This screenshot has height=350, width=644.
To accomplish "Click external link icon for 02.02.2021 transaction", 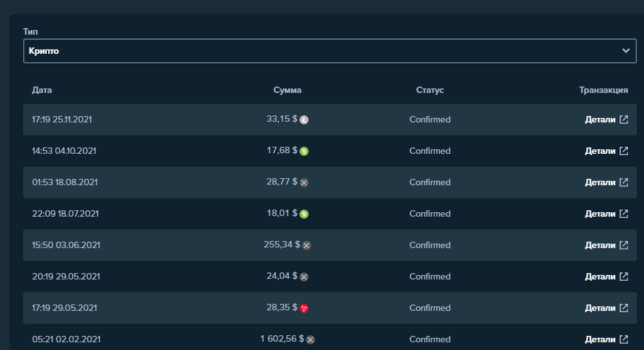I will point(623,339).
